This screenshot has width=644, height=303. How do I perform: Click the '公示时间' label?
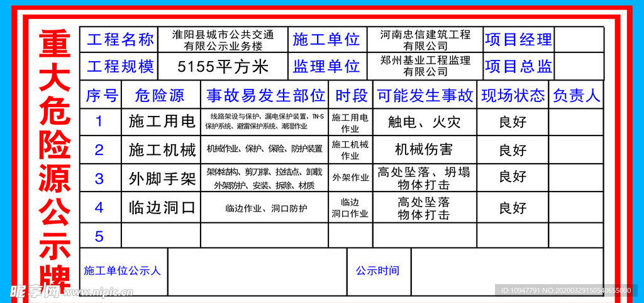(377, 270)
